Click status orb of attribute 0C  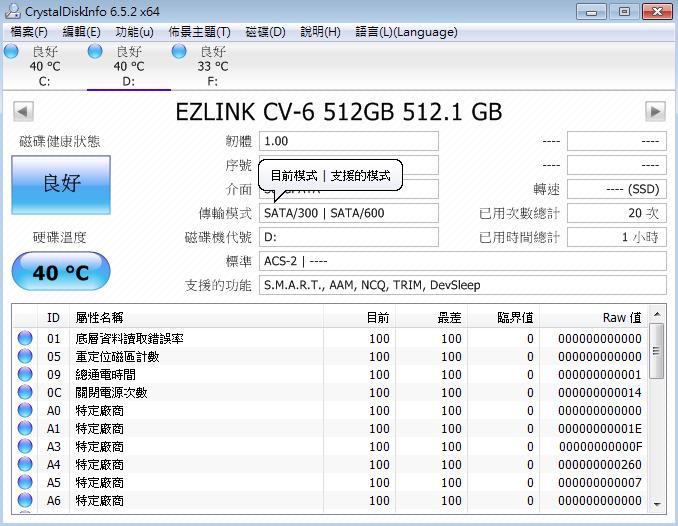[x=25, y=392]
